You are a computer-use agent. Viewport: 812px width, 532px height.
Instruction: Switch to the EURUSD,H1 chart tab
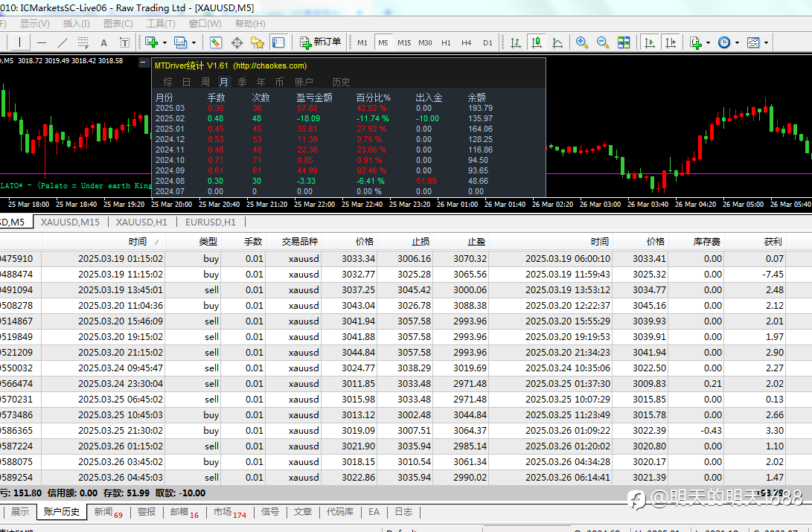click(x=209, y=222)
